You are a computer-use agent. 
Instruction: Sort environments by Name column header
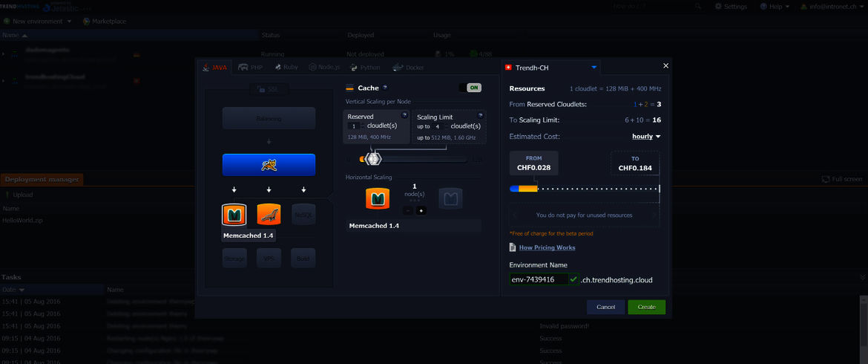coord(130,35)
